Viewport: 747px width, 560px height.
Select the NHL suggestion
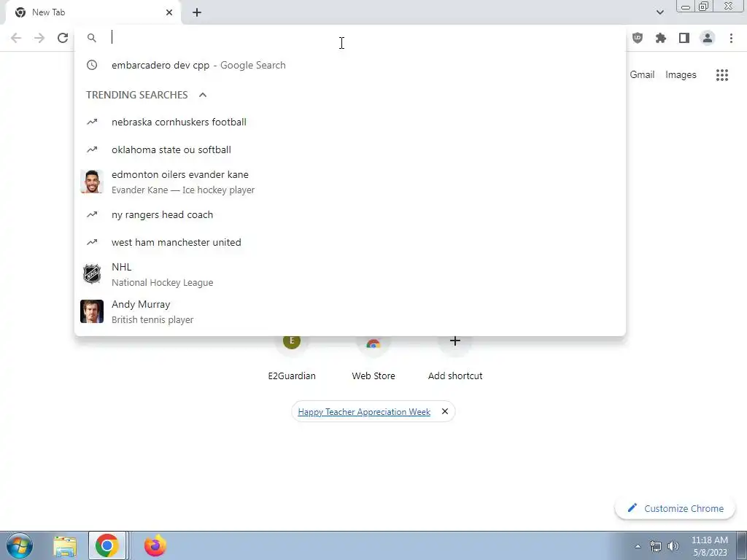coord(350,274)
